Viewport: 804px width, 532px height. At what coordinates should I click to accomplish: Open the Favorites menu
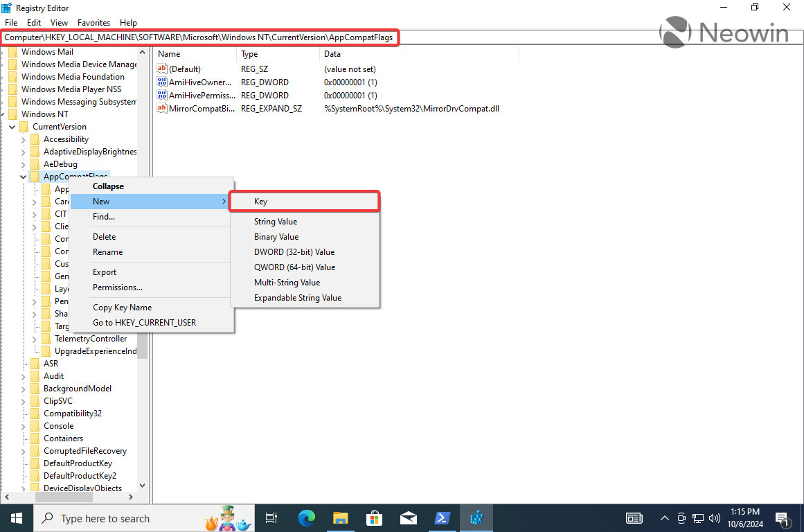[93, 23]
